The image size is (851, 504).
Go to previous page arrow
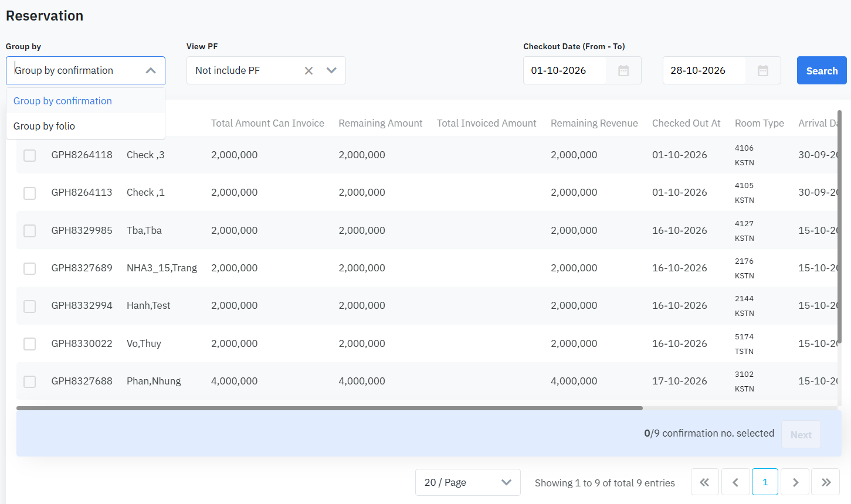click(735, 482)
